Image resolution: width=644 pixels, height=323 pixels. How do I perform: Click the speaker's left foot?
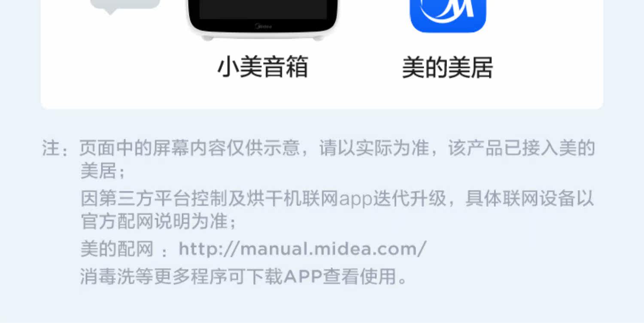click(208, 38)
